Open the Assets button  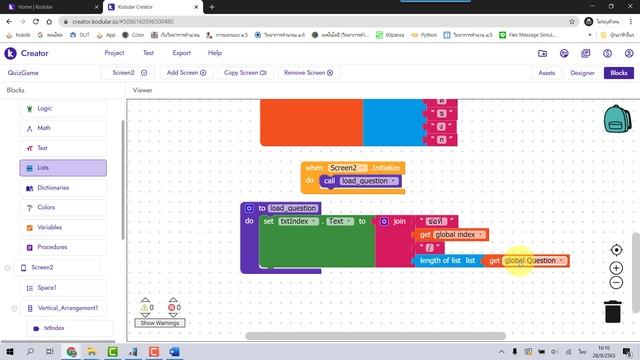click(x=547, y=73)
